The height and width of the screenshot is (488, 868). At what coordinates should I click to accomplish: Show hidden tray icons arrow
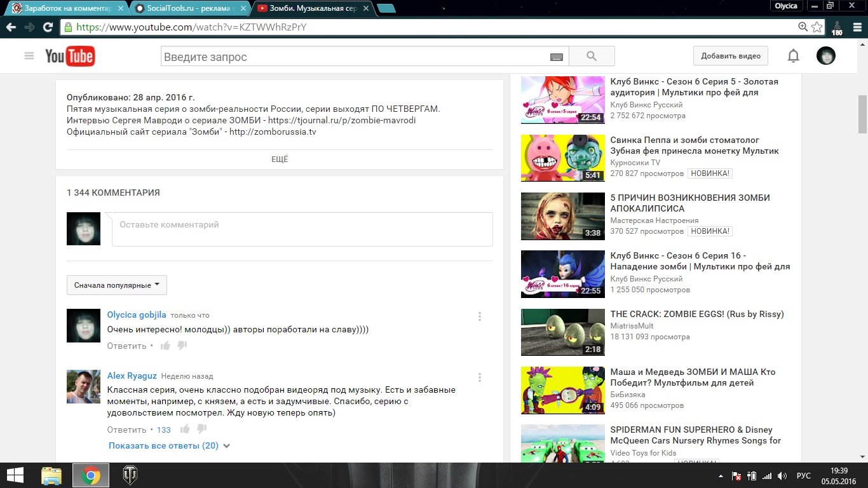coord(721,476)
